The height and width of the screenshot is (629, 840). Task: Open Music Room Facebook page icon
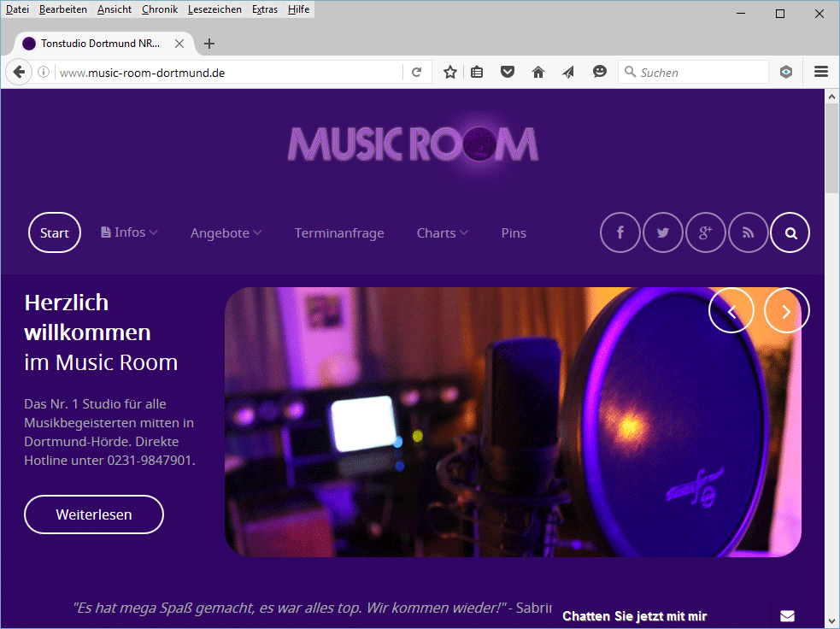(x=620, y=232)
